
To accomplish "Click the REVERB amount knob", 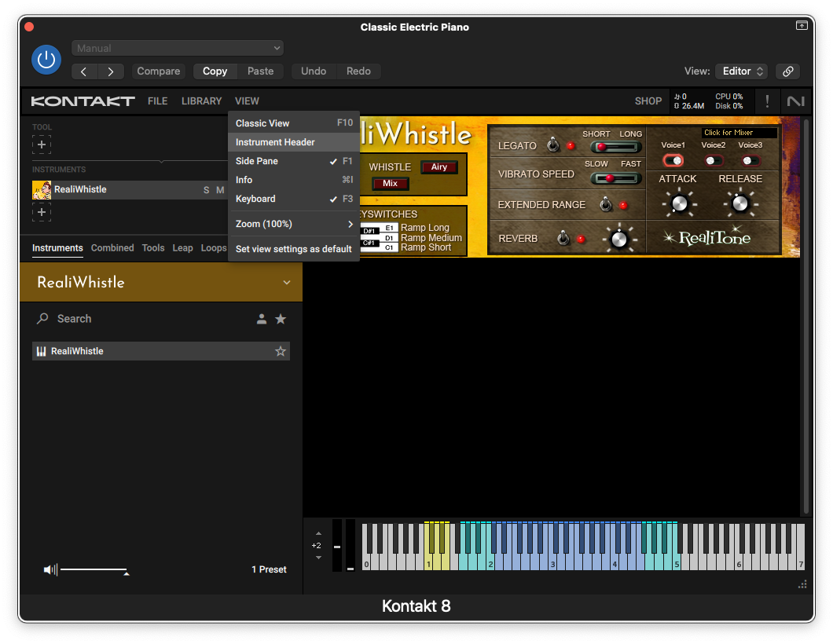I will (x=619, y=240).
